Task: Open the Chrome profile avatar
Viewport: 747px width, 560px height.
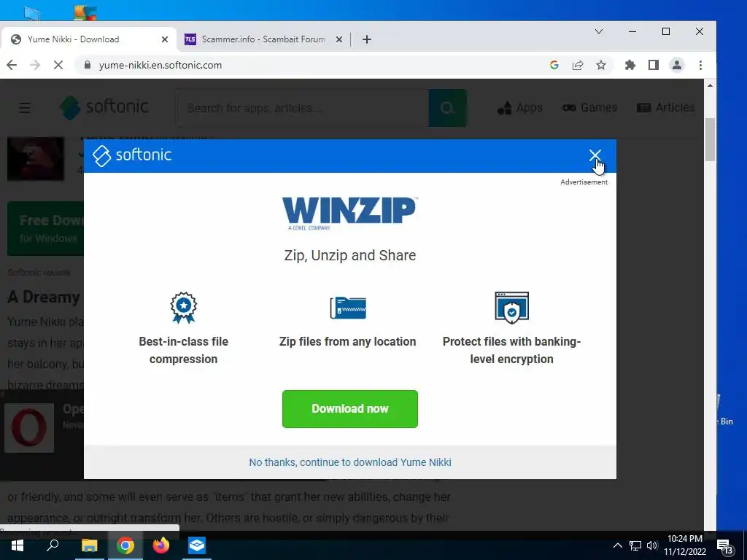Action: pyautogui.click(x=677, y=65)
